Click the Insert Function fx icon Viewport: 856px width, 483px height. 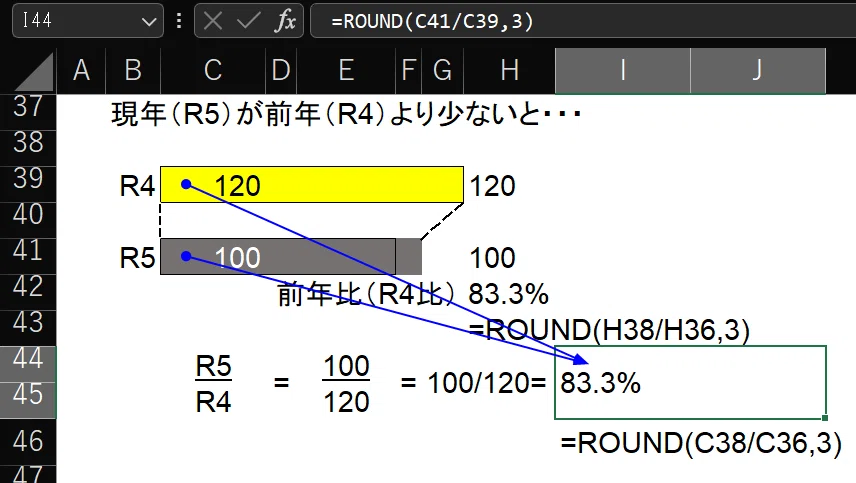[x=286, y=21]
